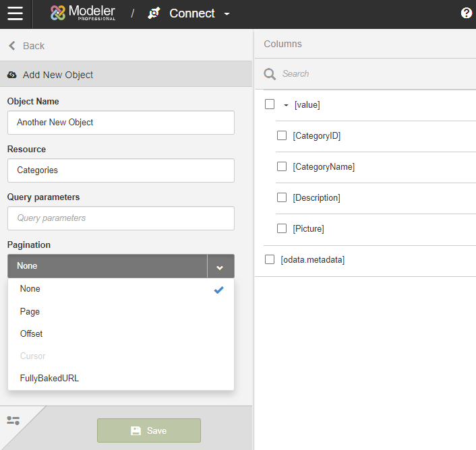Click the Save button
476x450 pixels.
pyautogui.click(x=149, y=430)
